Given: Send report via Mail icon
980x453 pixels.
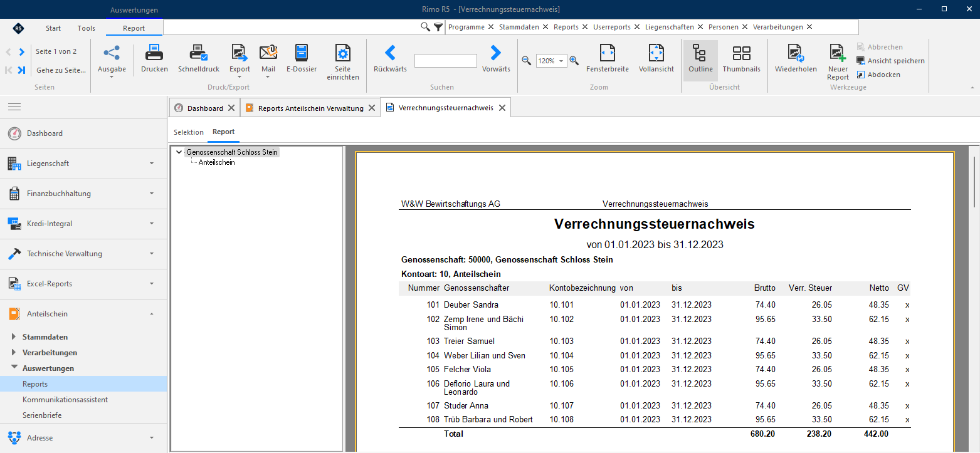Looking at the screenshot, I should [268, 53].
